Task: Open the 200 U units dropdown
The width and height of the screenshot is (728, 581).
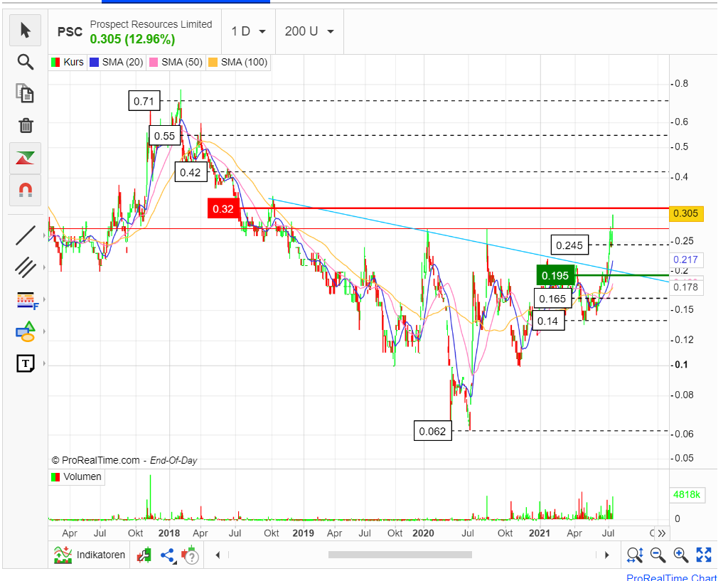Action: coord(309,31)
